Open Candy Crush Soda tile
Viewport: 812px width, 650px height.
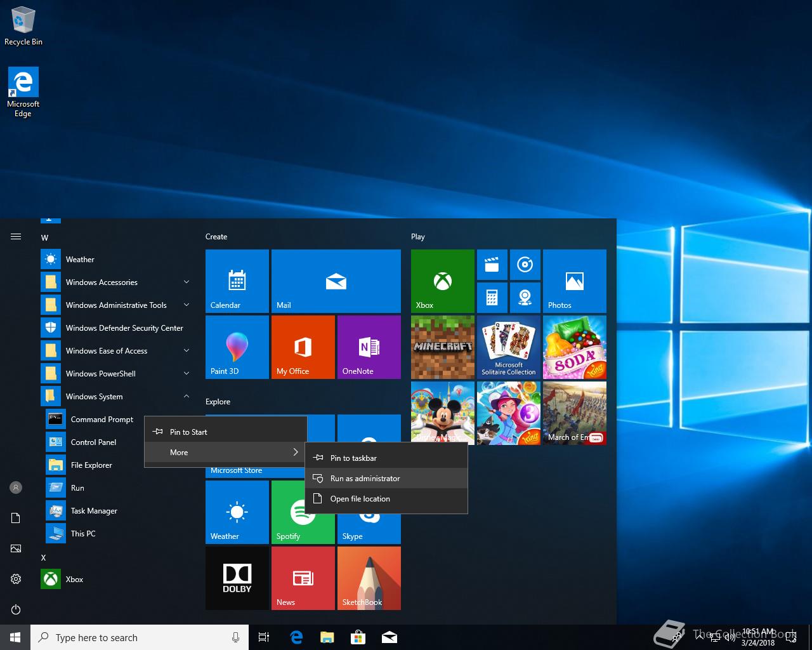pyautogui.click(x=575, y=347)
